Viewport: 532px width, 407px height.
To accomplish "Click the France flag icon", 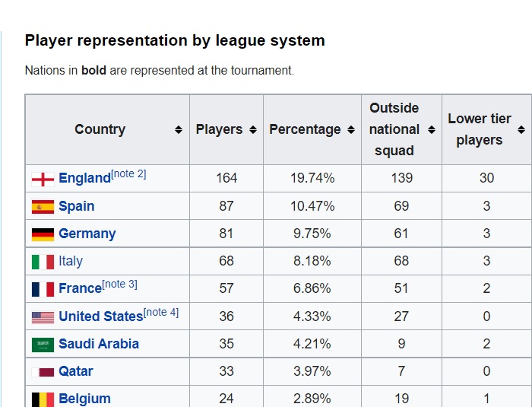I will point(43,288).
